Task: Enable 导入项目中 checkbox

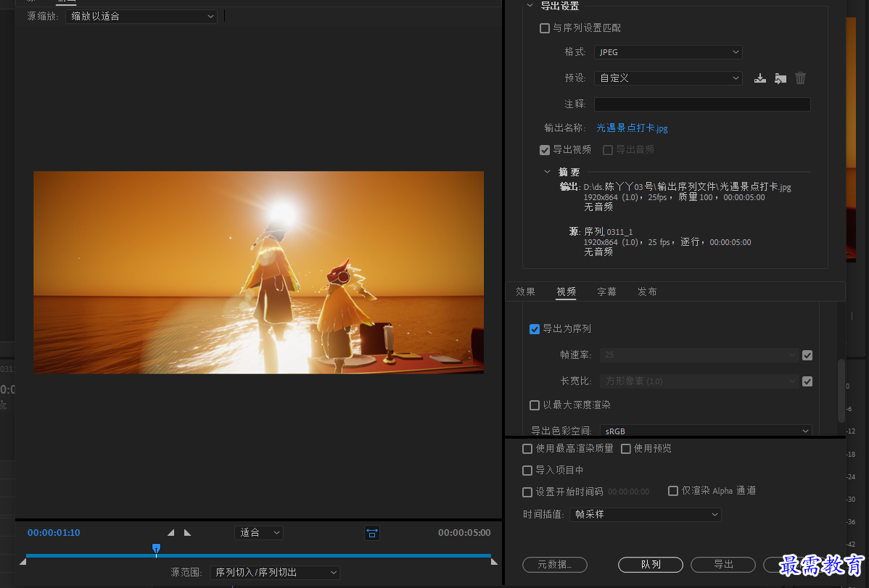Action: pyautogui.click(x=527, y=471)
